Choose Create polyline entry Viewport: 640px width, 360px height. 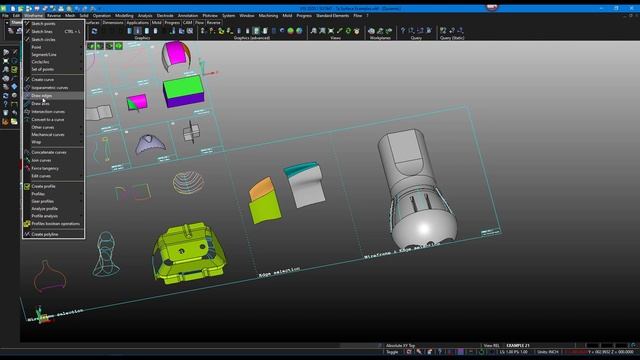[53, 234]
